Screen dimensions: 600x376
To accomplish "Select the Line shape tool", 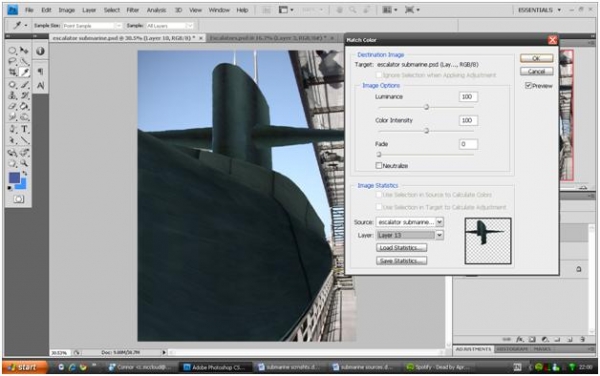I will (x=24, y=140).
